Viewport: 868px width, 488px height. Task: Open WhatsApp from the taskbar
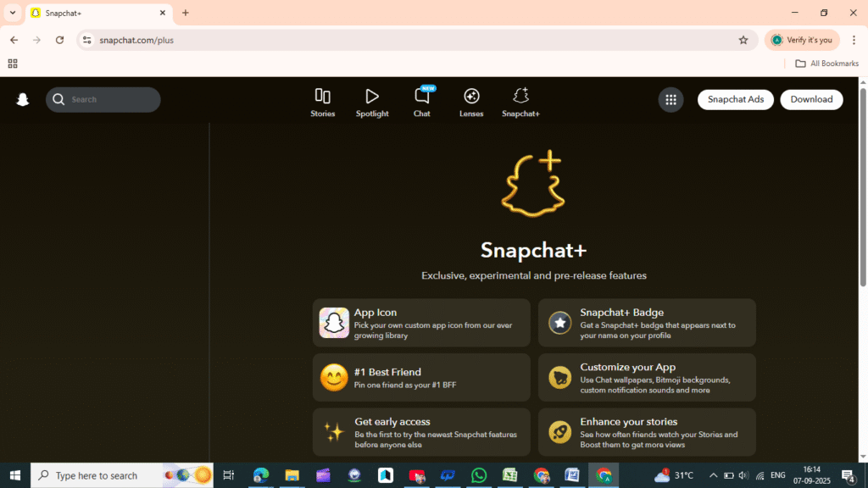[x=478, y=475]
